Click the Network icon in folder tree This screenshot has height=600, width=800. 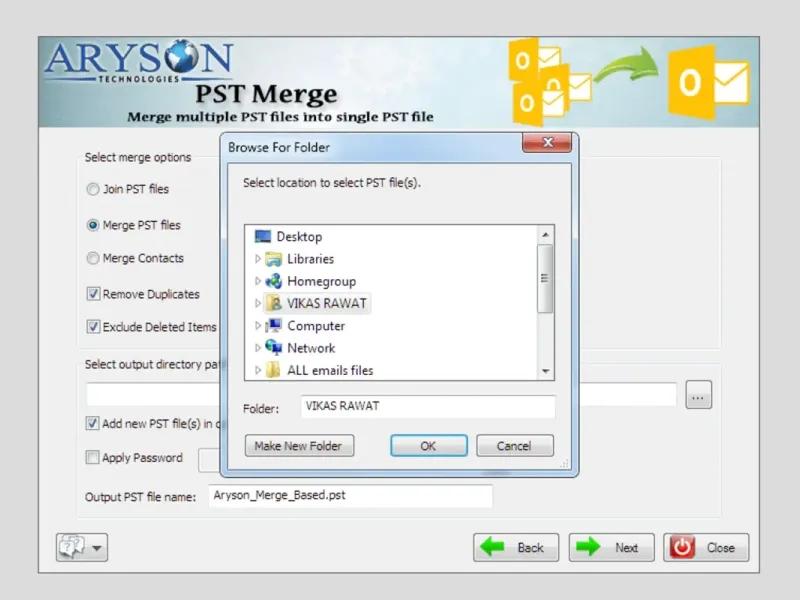273,347
